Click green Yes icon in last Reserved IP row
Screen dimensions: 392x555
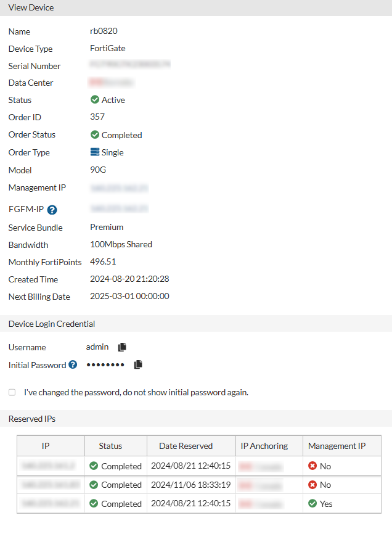point(314,503)
